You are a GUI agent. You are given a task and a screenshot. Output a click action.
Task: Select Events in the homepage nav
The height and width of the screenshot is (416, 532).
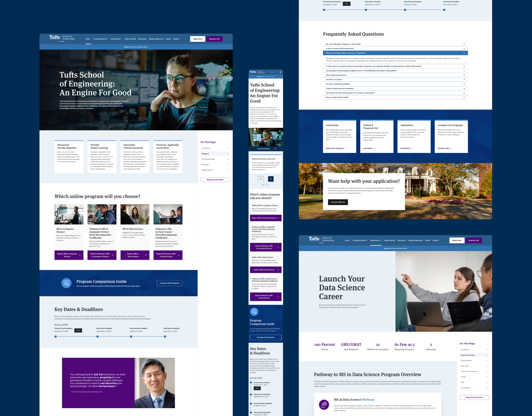click(168, 39)
